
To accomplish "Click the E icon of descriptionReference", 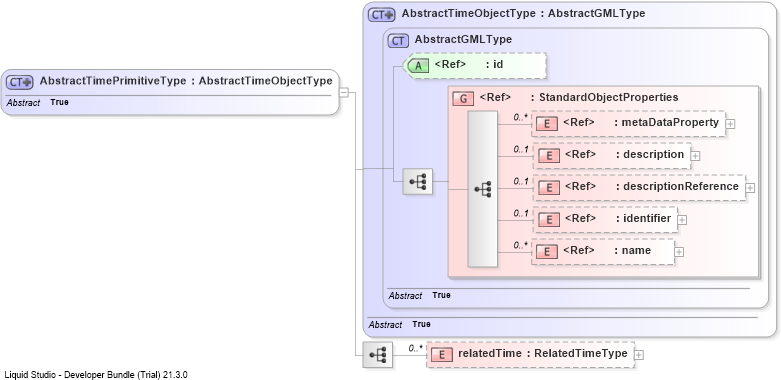I will tap(548, 187).
